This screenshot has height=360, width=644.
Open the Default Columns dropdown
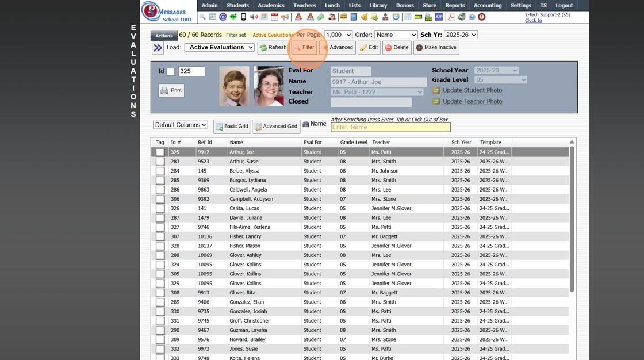[x=180, y=125]
